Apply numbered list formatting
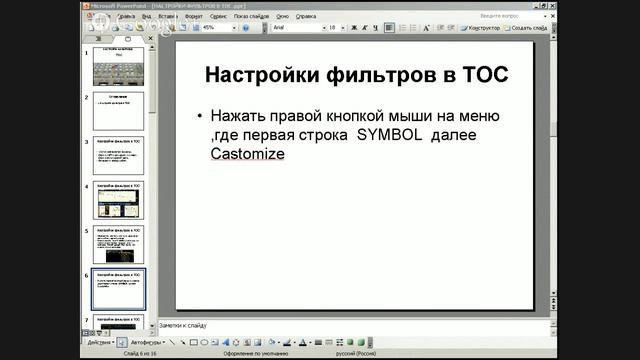Screen dimensions: 640x360 point(402,28)
